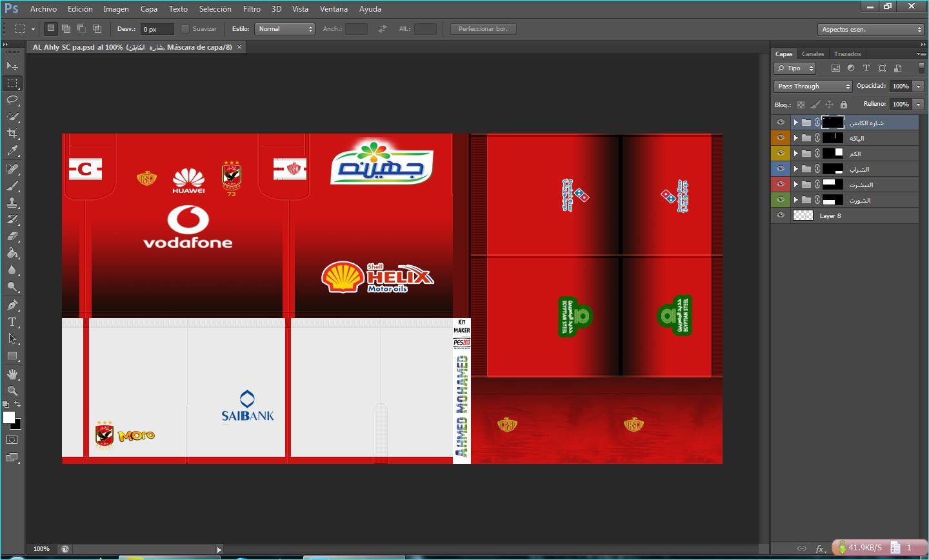Select the Rectangle shape tool
The image size is (929, 560).
[x=12, y=355]
